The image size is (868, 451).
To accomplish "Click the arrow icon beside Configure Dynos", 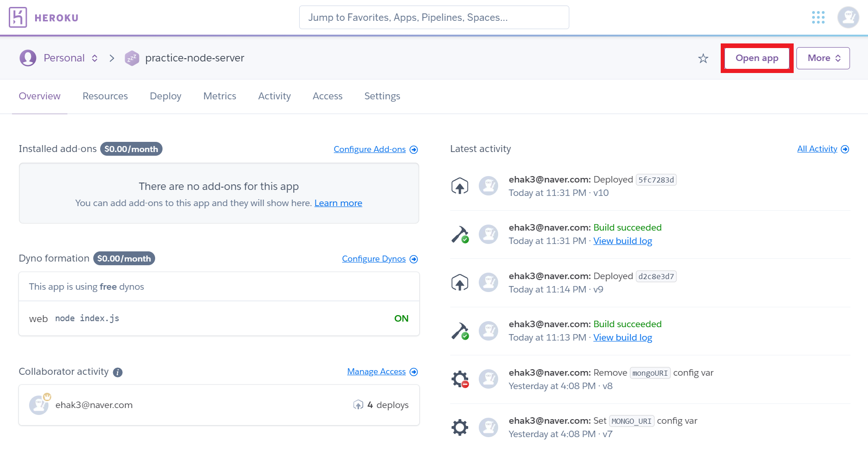I will [x=414, y=259].
